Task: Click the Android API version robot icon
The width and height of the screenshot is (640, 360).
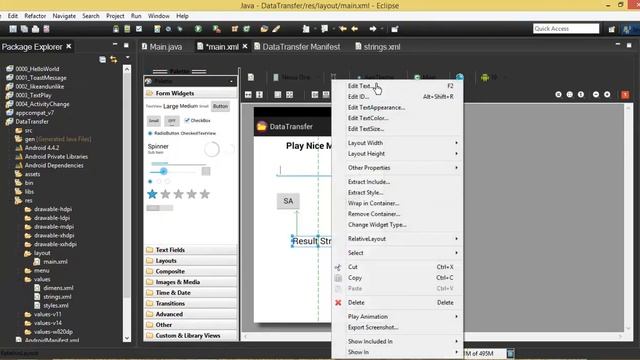Action: pos(484,77)
